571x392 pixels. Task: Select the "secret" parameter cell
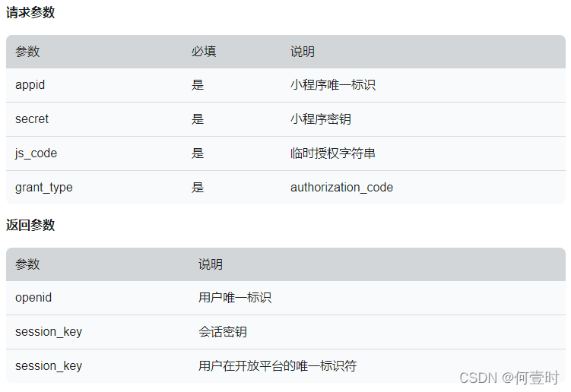[x=32, y=119]
